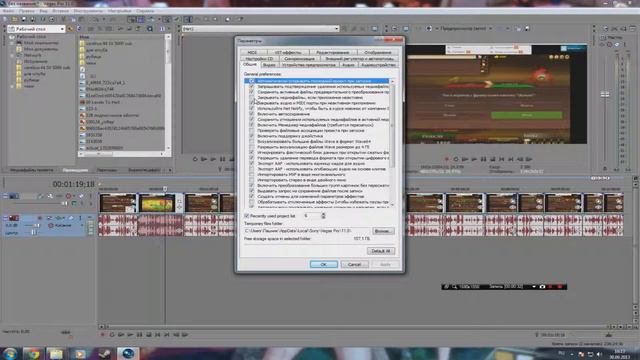Open the 'Проводник' tab below the file browser
Viewport: 640px width, 360px height.
tap(75, 170)
